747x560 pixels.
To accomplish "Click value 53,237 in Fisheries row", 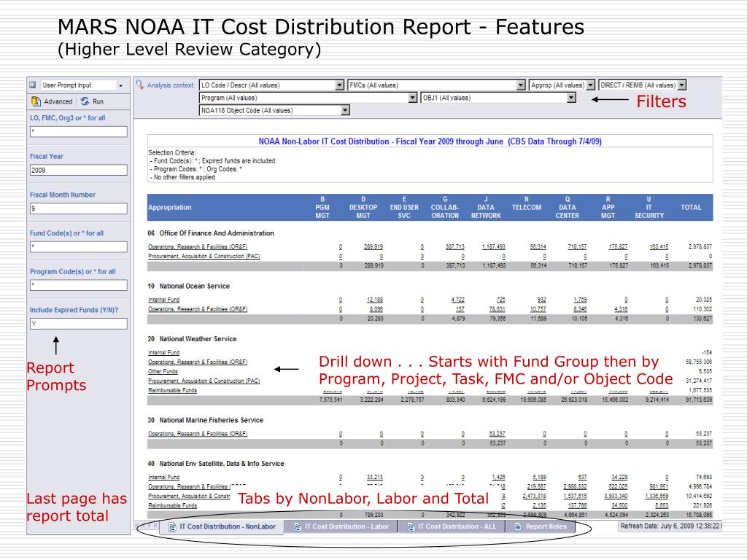I will point(497,434).
